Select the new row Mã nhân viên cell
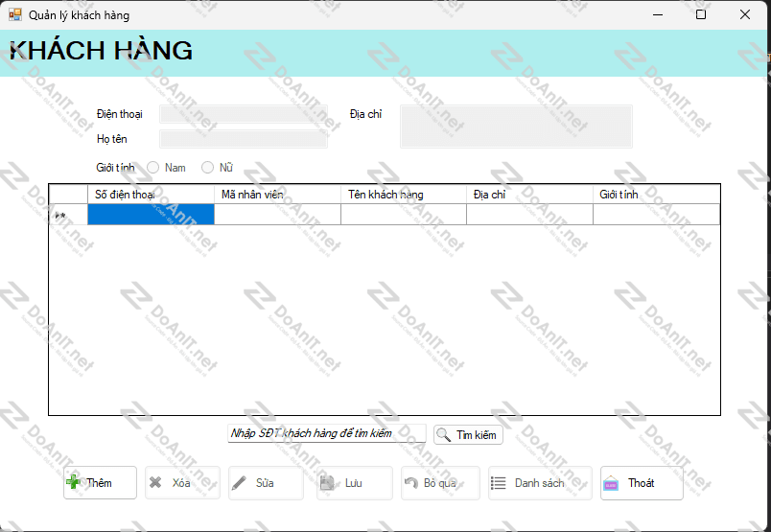The image size is (771, 532). point(277,215)
